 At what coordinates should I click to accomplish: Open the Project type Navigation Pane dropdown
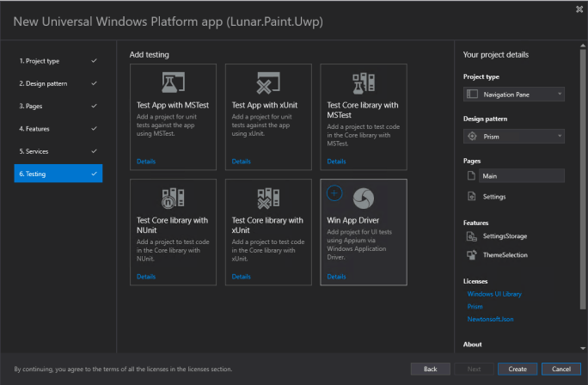(514, 94)
